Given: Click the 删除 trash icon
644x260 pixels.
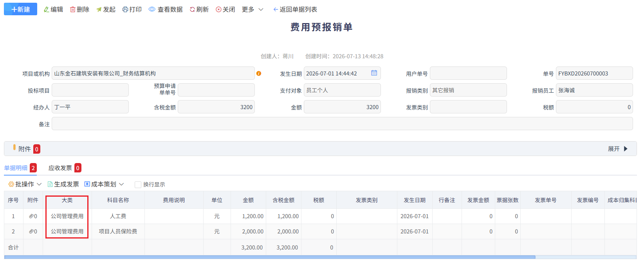Looking at the screenshot, I should point(73,9).
